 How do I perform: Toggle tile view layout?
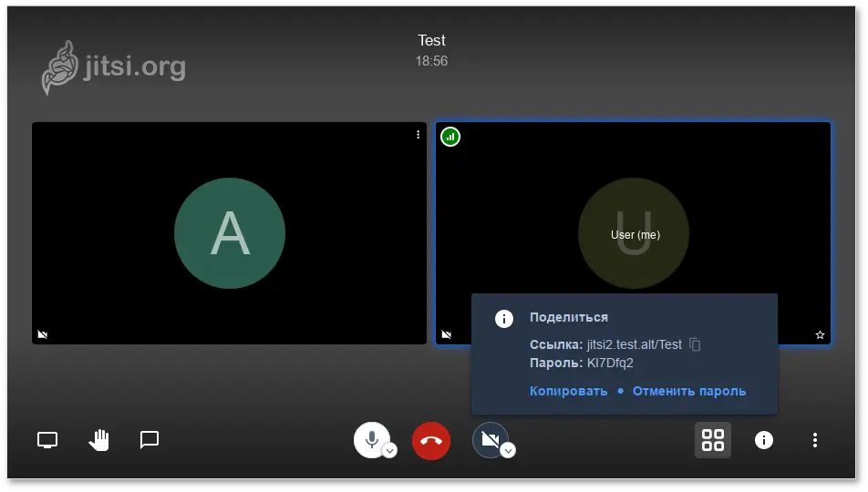click(x=713, y=440)
